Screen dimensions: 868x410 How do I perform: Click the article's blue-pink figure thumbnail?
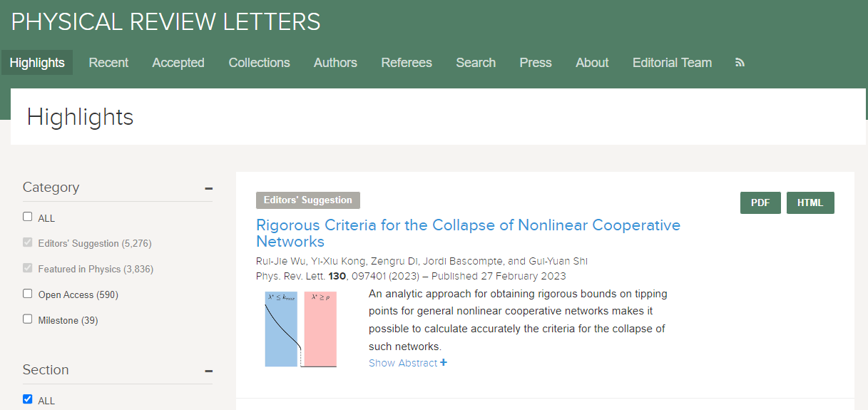pyautogui.click(x=300, y=329)
